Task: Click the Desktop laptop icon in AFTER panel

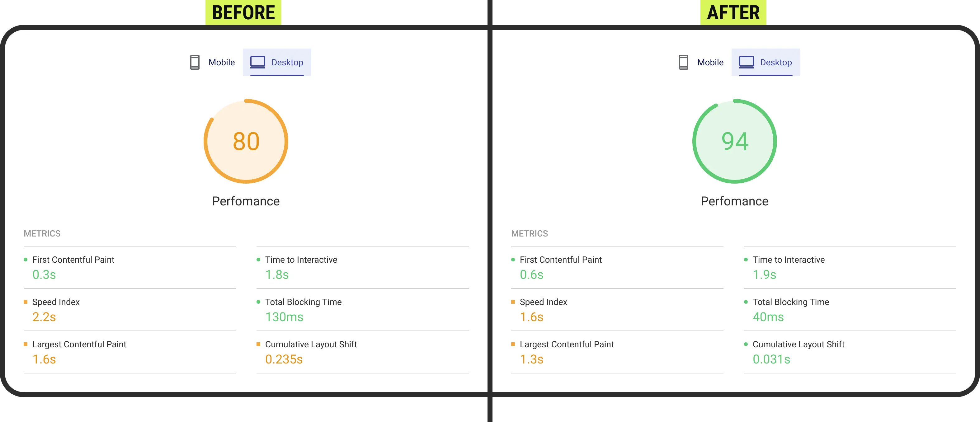Action: [x=747, y=62]
